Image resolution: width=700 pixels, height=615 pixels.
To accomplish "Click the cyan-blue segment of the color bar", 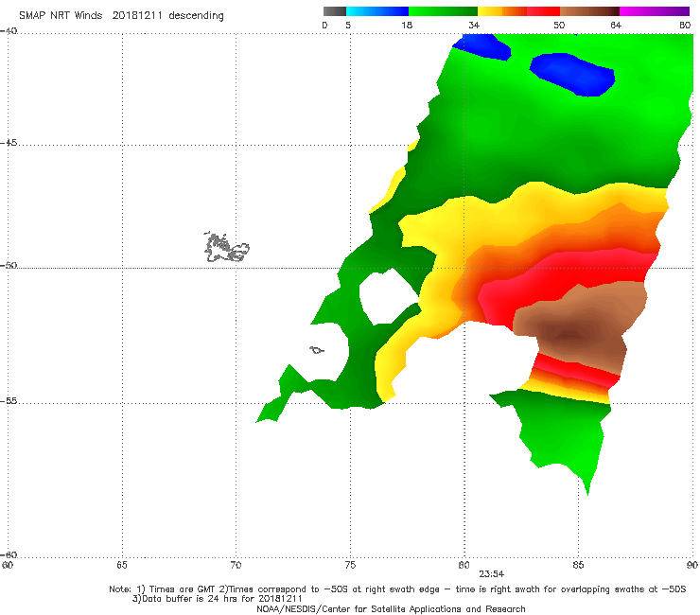I will point(377,11).
